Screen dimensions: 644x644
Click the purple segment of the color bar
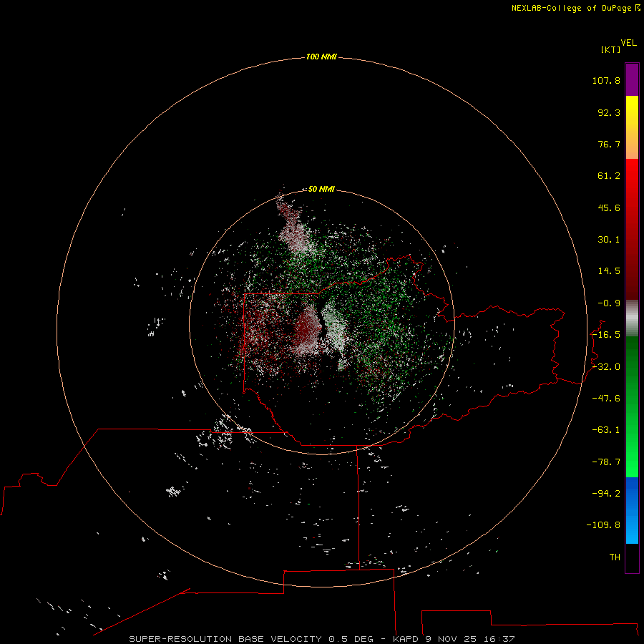tap(632, 79)
